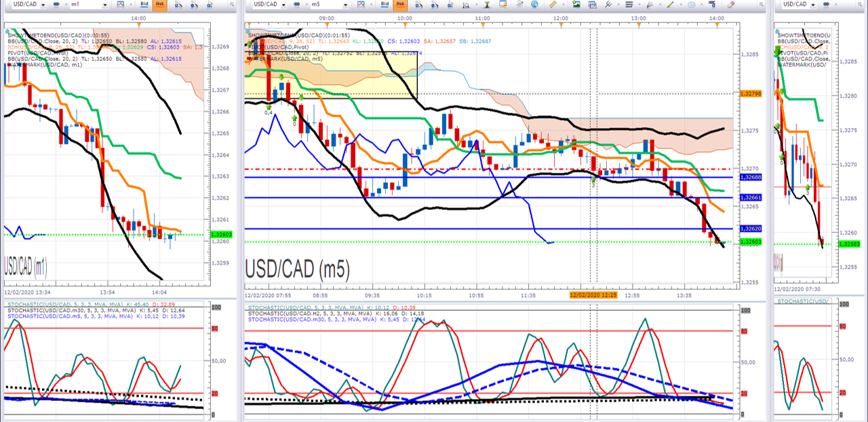The width and height of the screenshot is (868, 422).
Task: Click zoom in icon in m5 chart toolbar
Action: pyautogui.click(x=418, y=5)
